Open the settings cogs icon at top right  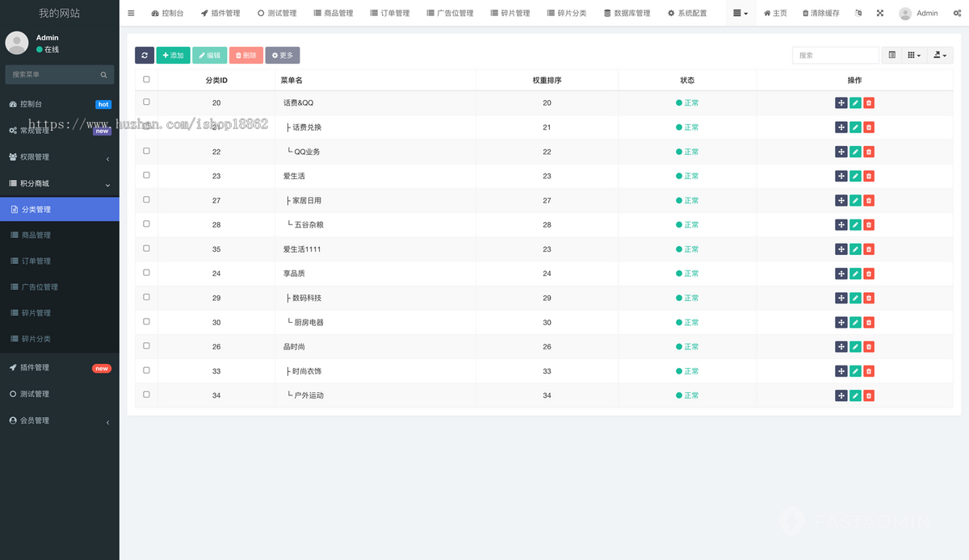pyautogui.click(x=957, y=13)
